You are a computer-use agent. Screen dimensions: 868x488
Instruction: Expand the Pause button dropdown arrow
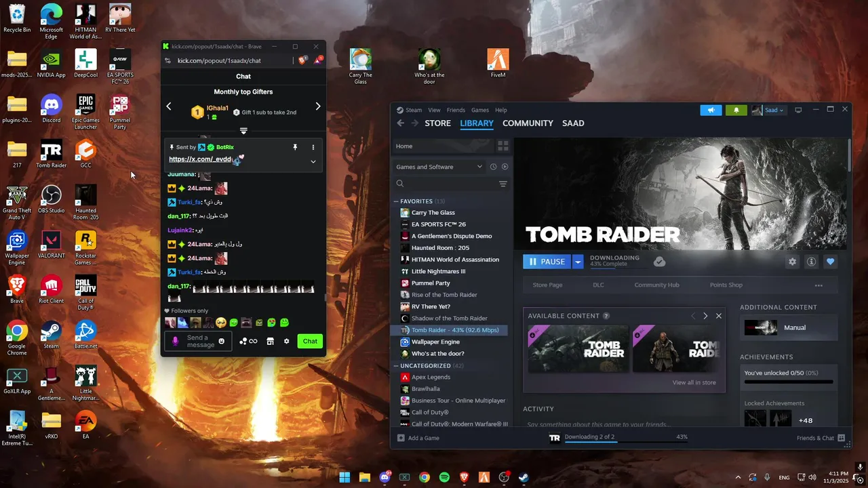pyautogui.click(x=578, y=262)
